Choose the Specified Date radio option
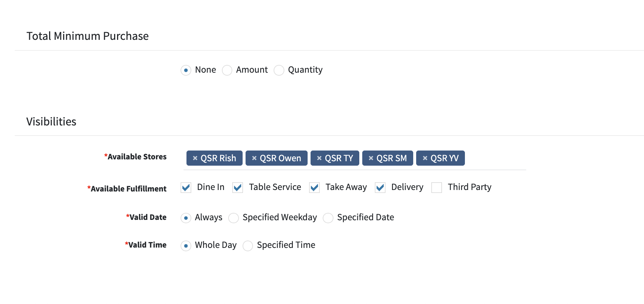 point(328,218)
